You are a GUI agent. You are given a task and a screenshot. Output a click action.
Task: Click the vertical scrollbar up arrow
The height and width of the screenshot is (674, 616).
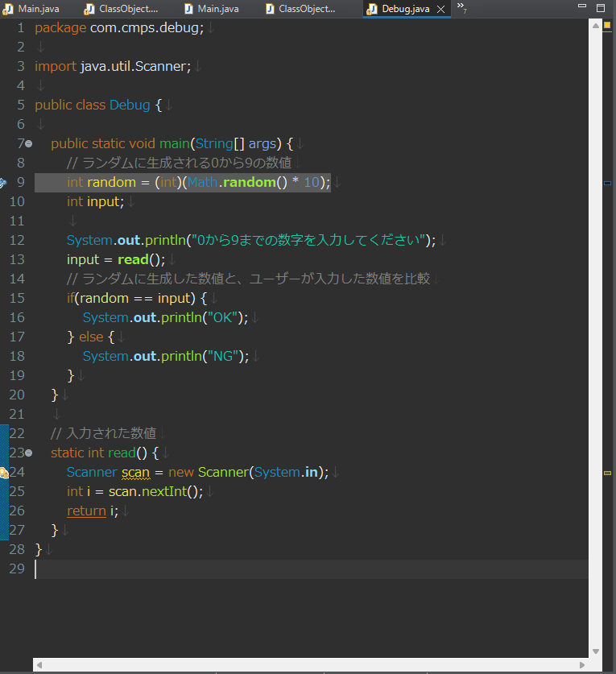point(595,25)
